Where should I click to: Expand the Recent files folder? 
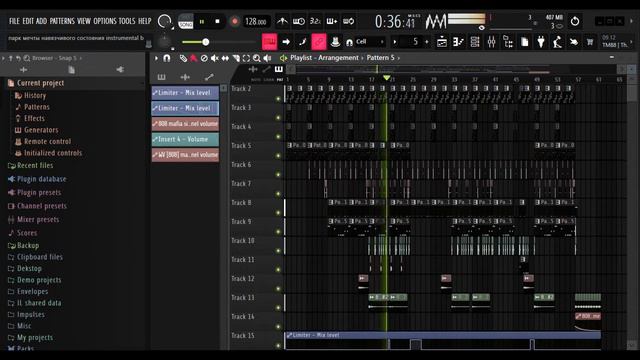coord(30,166)
